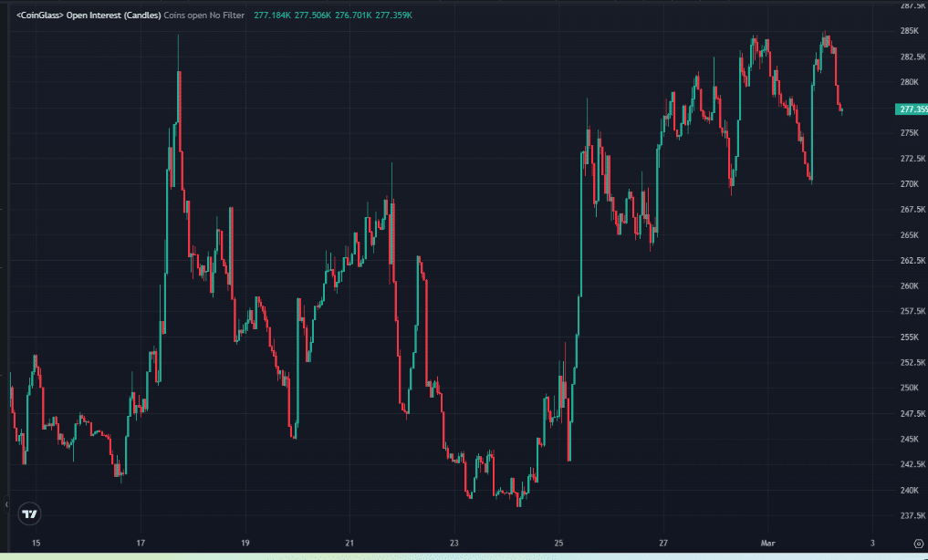
Task: Click the 262.5K label on price axis
Action: [x=912, y=260]
